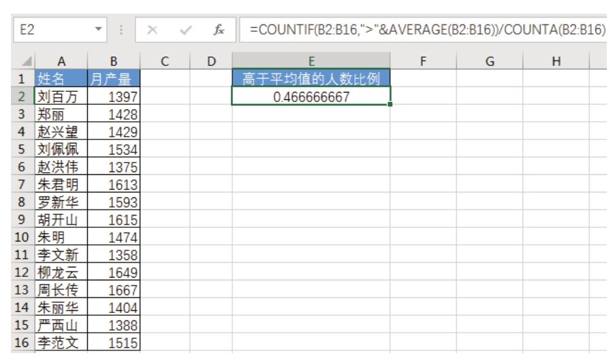Click cell E2 with value 0.466666667
The width and height of the screenshot is (615, 364).
[x=311, y=97]
